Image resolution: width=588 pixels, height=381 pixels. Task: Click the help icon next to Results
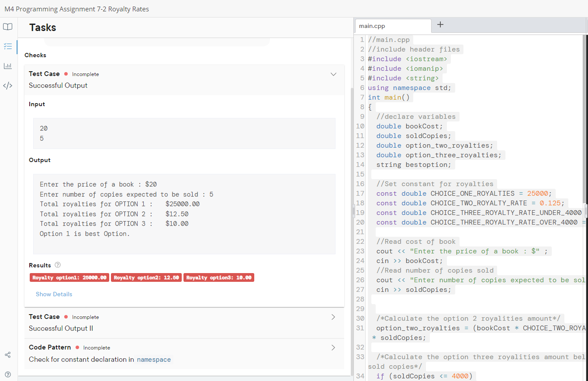click(58, 265)
